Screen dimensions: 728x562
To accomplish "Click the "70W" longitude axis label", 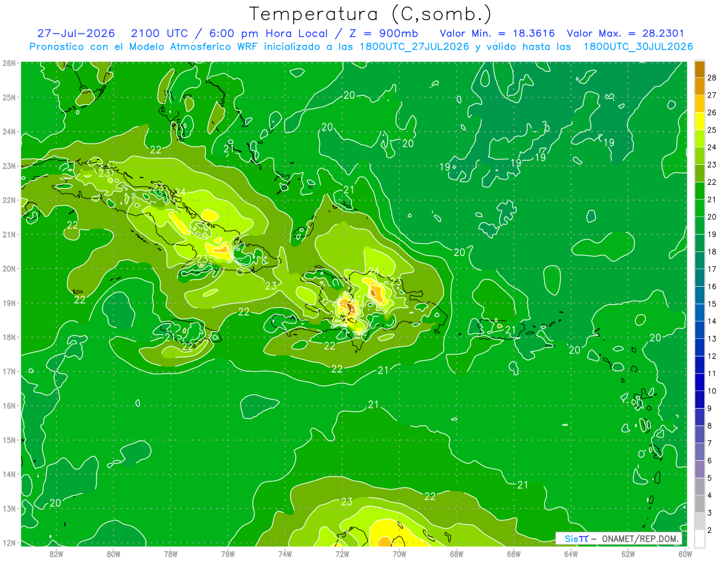I will click(x=399, y=554).
